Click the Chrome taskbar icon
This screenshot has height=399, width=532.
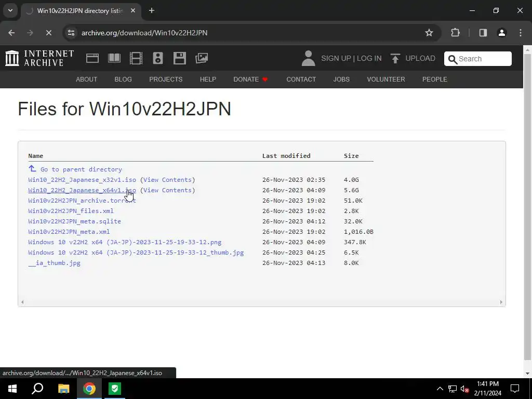(89, 389)
